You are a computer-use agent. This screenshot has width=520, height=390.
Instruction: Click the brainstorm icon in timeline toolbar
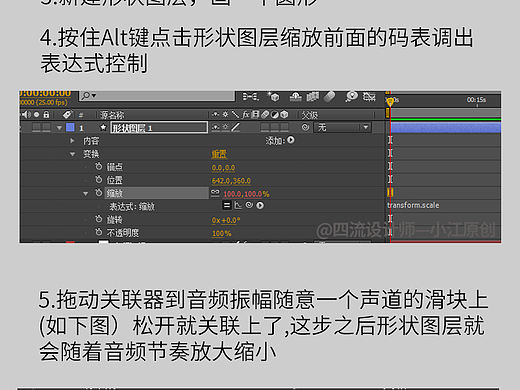click(351, 97)
